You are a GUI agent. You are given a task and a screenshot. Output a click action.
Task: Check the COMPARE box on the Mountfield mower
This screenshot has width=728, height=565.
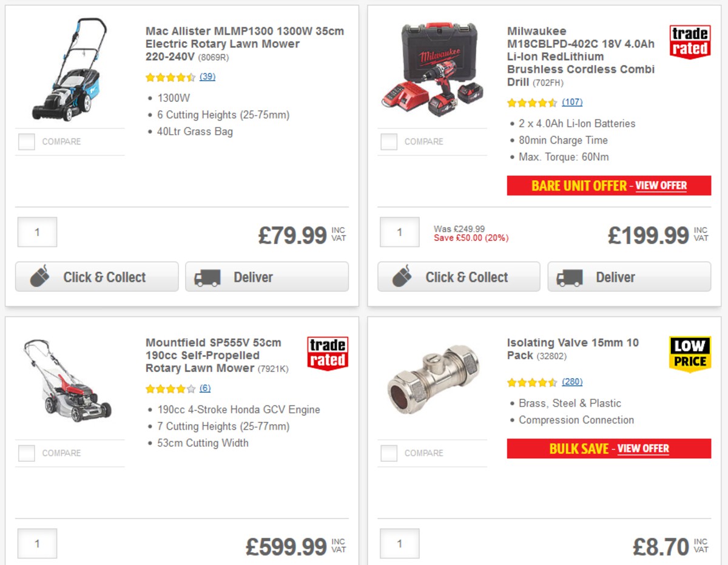click(x=25, y=453)
